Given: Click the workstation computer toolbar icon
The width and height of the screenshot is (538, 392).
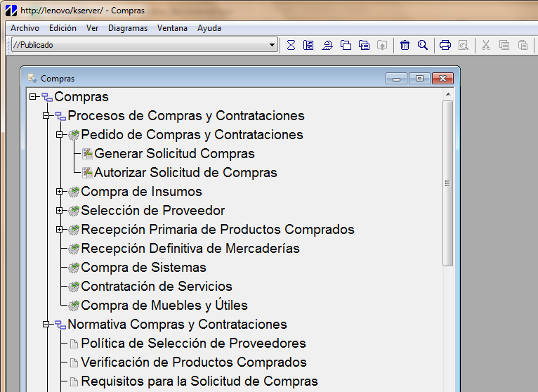Looking at the screenshot, I should click(327, 45).
